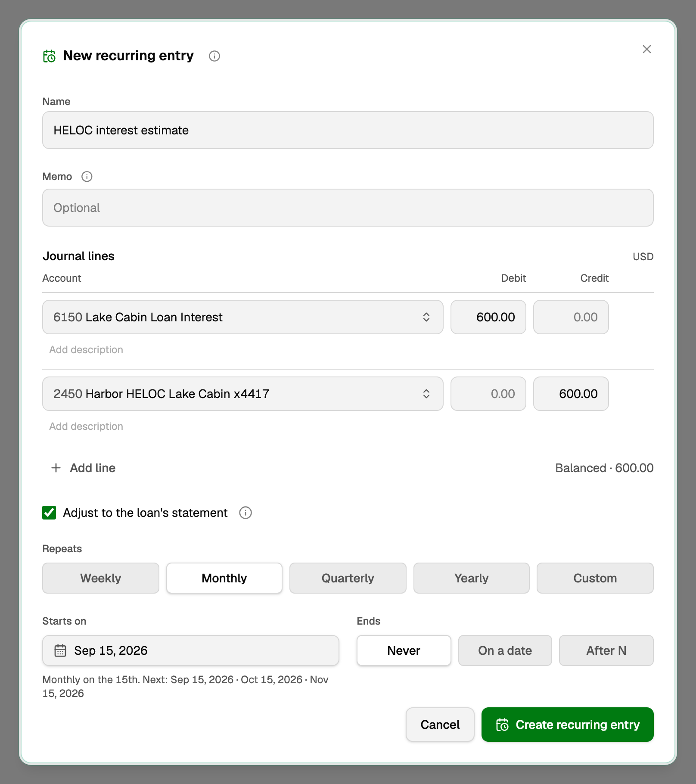Click the Repeats label
Viewport: 696px width, 784px height.
(62, 549)
